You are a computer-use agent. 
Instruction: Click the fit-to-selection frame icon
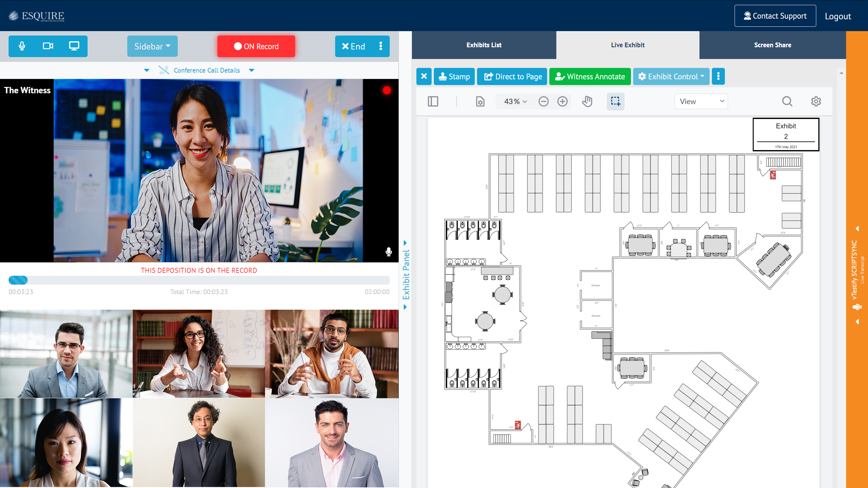616,101
